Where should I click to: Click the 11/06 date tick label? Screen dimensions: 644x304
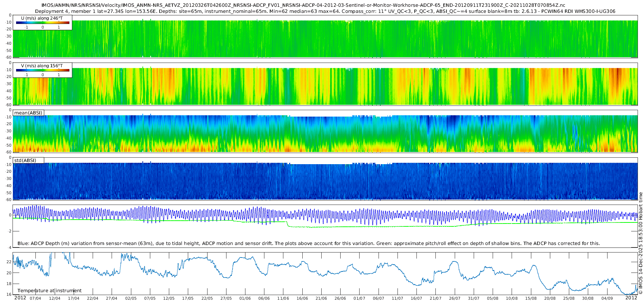tap(283, 298)
